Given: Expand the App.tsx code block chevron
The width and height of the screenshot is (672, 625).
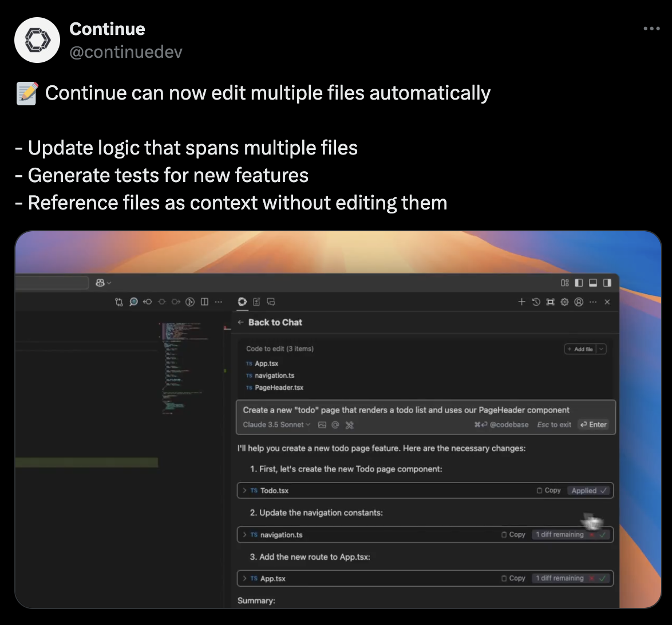Looking at the screenshot, I should (x=244, y=578).
